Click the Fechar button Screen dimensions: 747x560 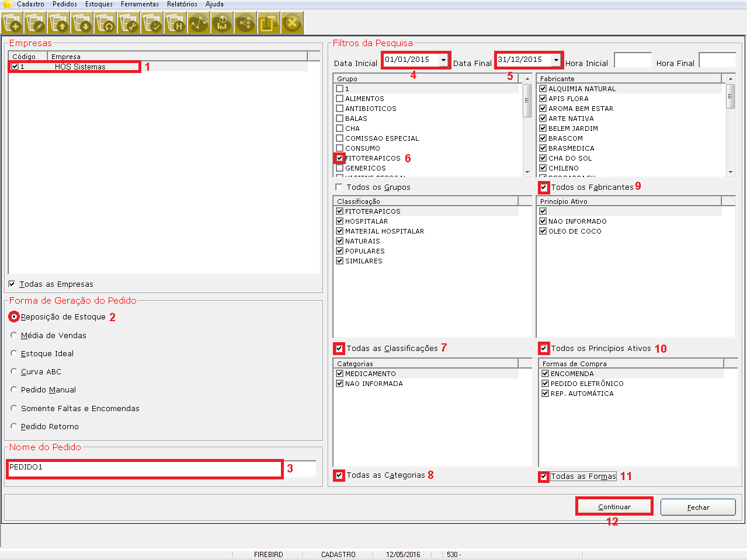pos(698,507)
